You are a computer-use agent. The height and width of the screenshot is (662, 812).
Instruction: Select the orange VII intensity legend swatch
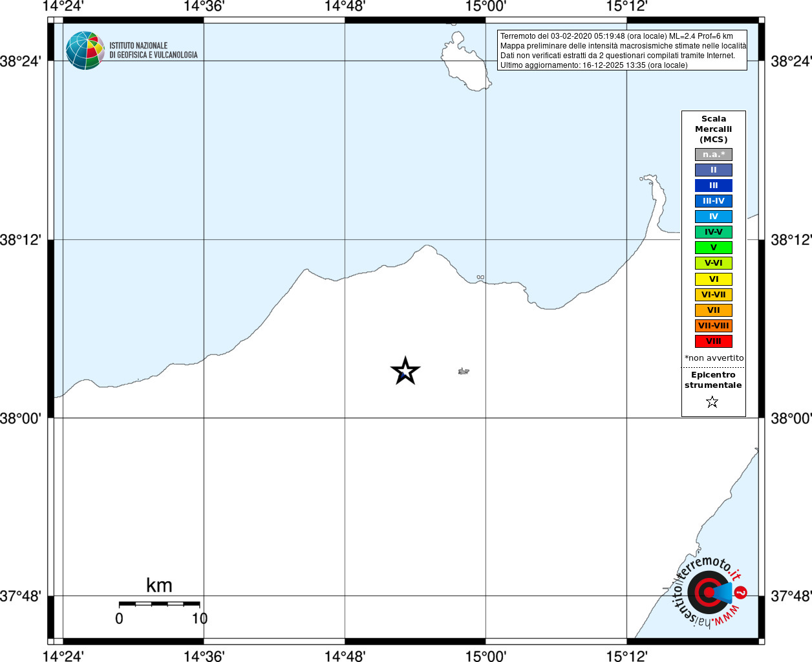(x=714, y=310)
